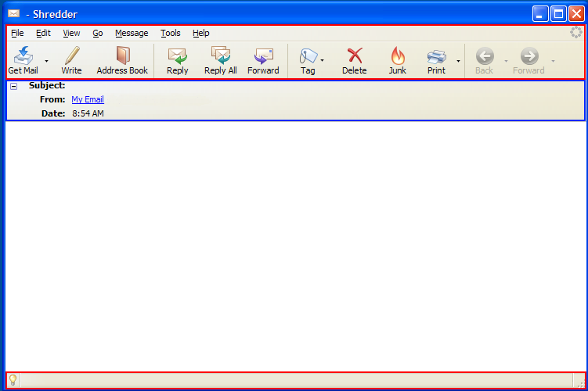Open the Forward history dropdown arrow
This screenshot has width=588, height=391.
(553, 61)
